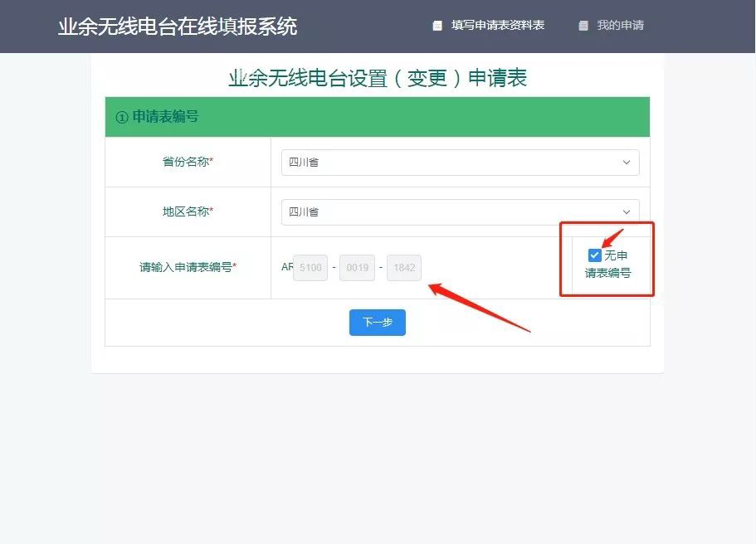The image size is (756, 544).
Task: Click the 省份名称 field label
Action: pos(188,163)
